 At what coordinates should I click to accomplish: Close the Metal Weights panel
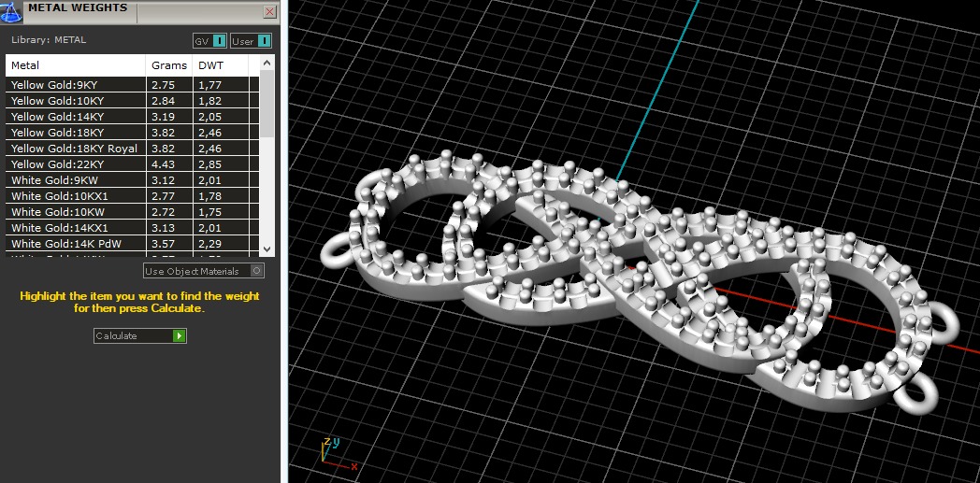tap(270, 11)
